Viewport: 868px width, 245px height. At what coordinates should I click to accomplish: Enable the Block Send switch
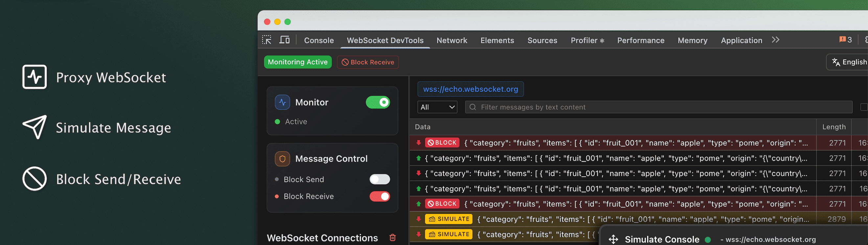(379, 179)
